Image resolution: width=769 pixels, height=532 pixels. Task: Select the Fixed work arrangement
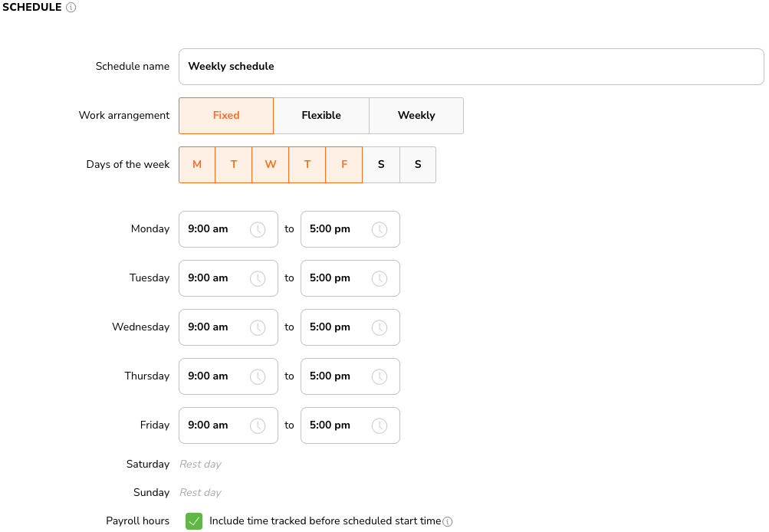point(225,115)
